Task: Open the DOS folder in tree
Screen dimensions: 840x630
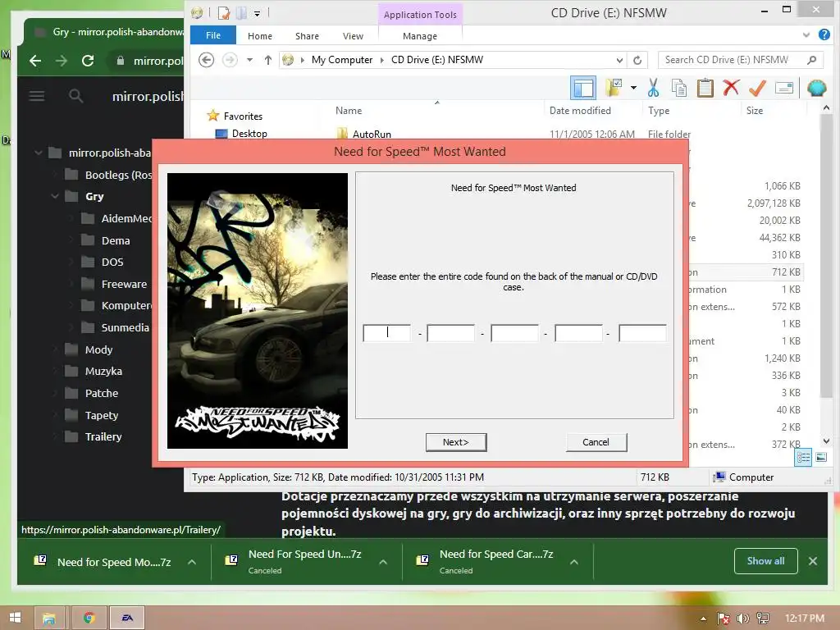Action: click(x=112, y=262)
